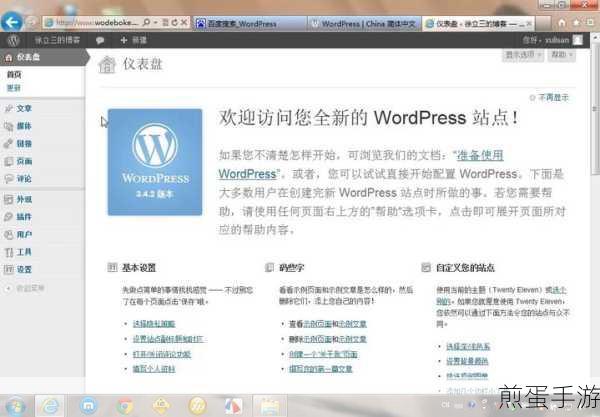Viewport: 600px width, 417px height.
Task: Click the house icon beside 仪表盘 heading
Action: 107,64
